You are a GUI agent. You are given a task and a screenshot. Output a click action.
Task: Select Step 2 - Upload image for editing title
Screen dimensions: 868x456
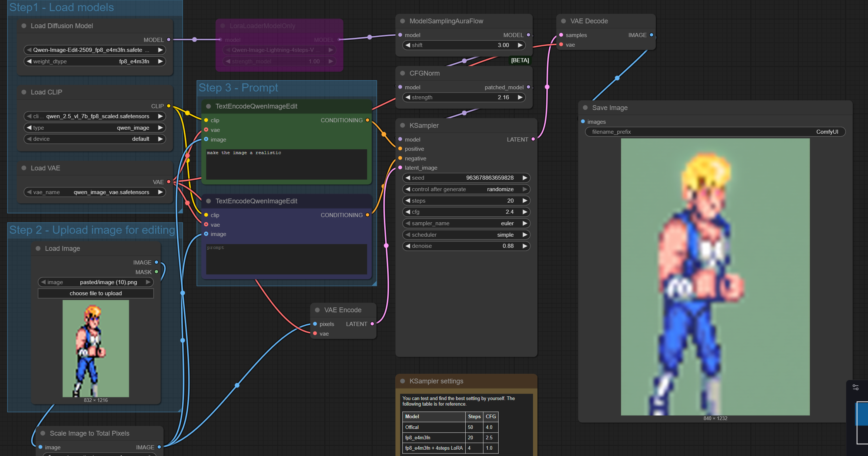coord(92,230)
